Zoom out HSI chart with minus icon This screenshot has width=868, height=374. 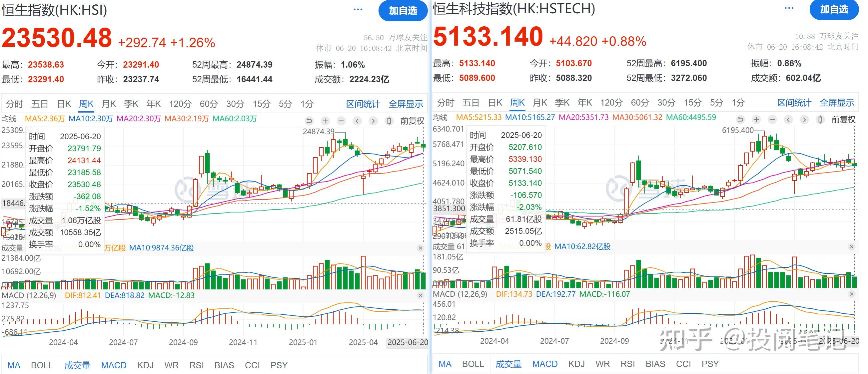[x=341, y=121]
